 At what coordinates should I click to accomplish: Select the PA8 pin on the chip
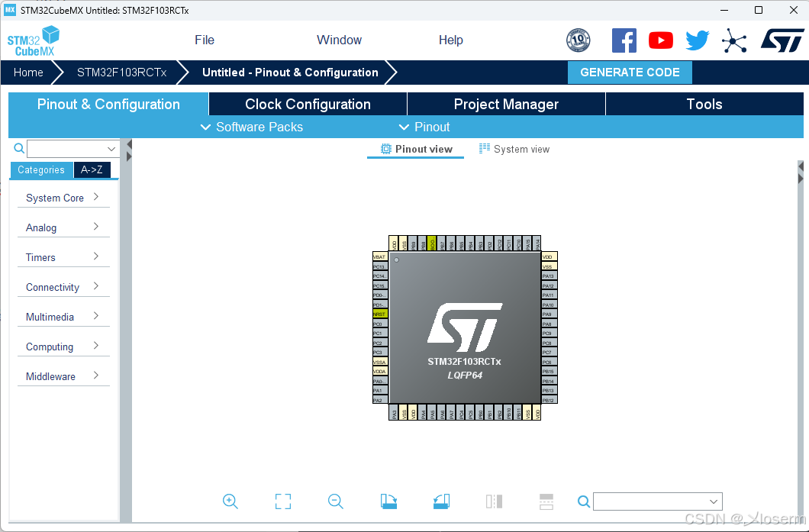pos(549,324)
